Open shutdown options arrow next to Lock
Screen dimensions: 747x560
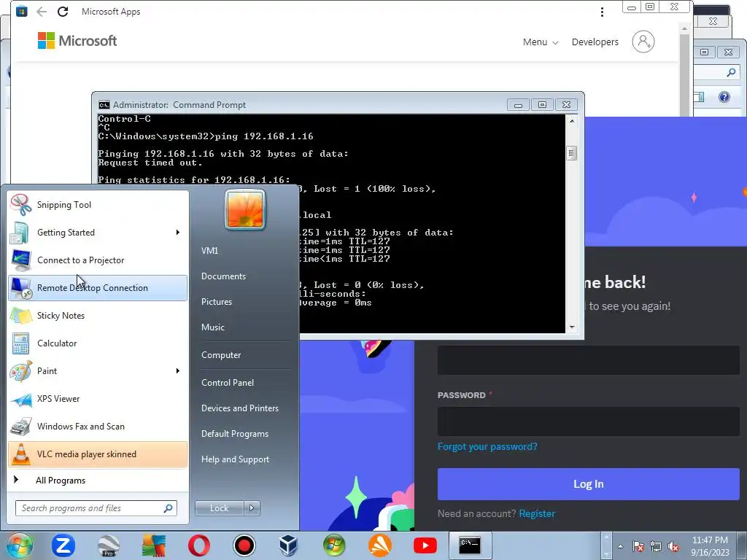(x=252, y=508)
